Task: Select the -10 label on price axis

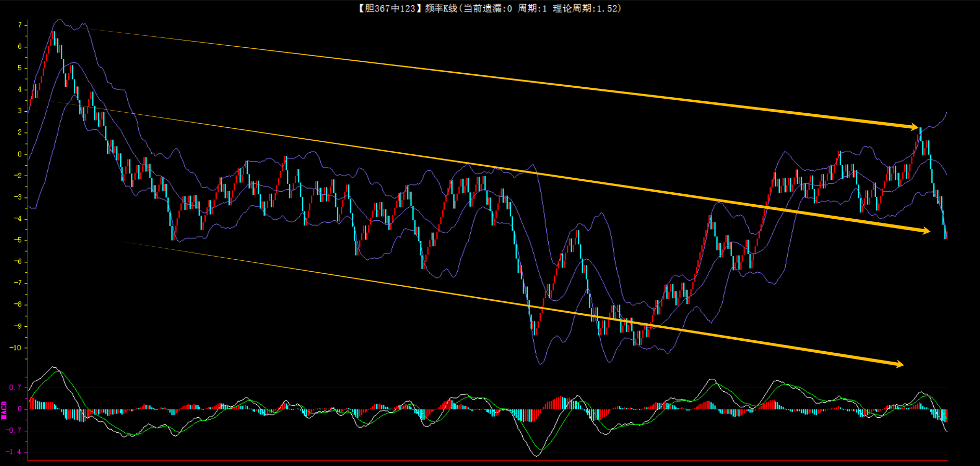Action: (16, 348)
